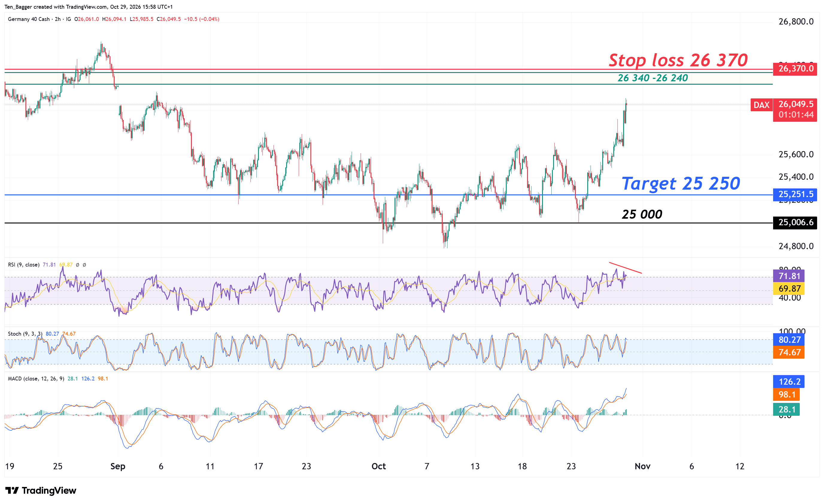
Task: Click the yellow RSI average 69.87 label
Action: point(789,288)
